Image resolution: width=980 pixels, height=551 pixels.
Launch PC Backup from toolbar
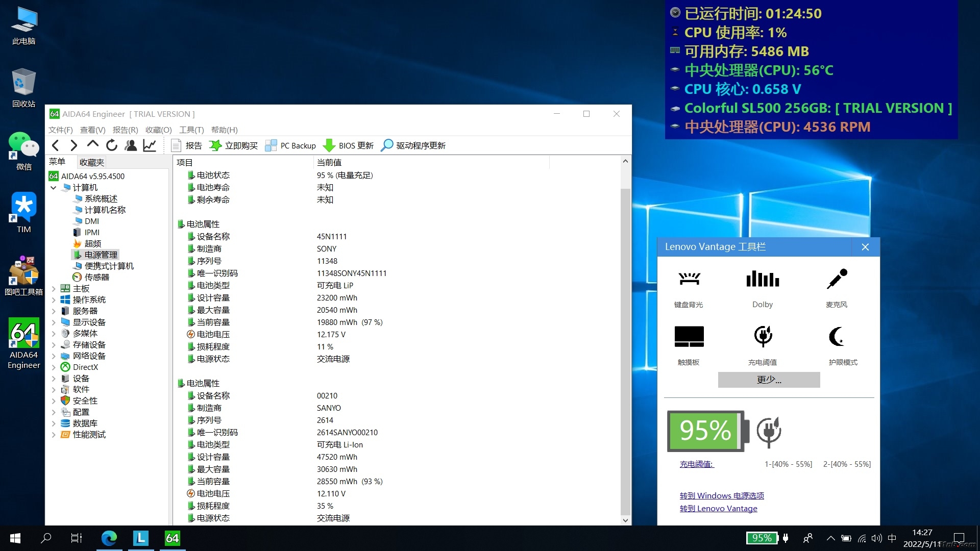(291, 145)
